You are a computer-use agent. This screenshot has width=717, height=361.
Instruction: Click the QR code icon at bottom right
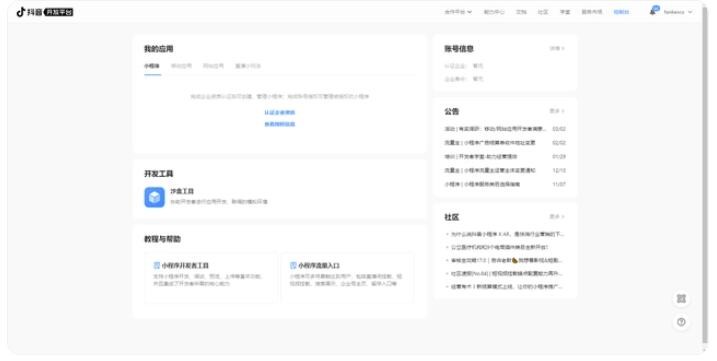click(681, 299)
